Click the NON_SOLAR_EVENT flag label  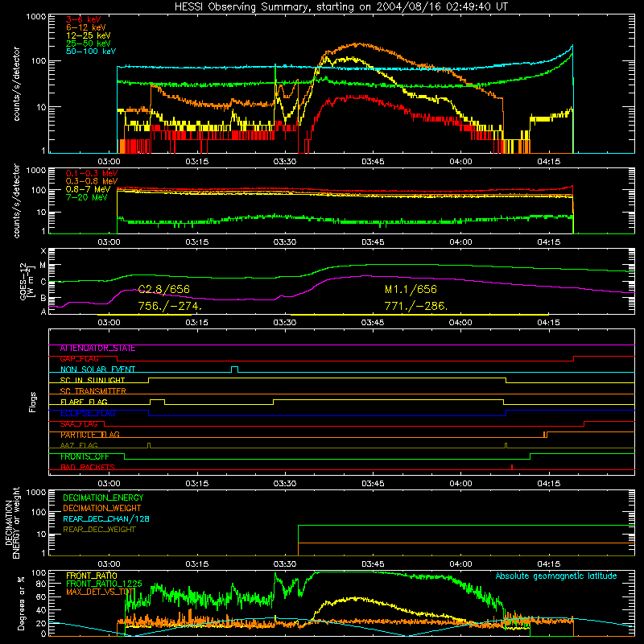[97, 369]
